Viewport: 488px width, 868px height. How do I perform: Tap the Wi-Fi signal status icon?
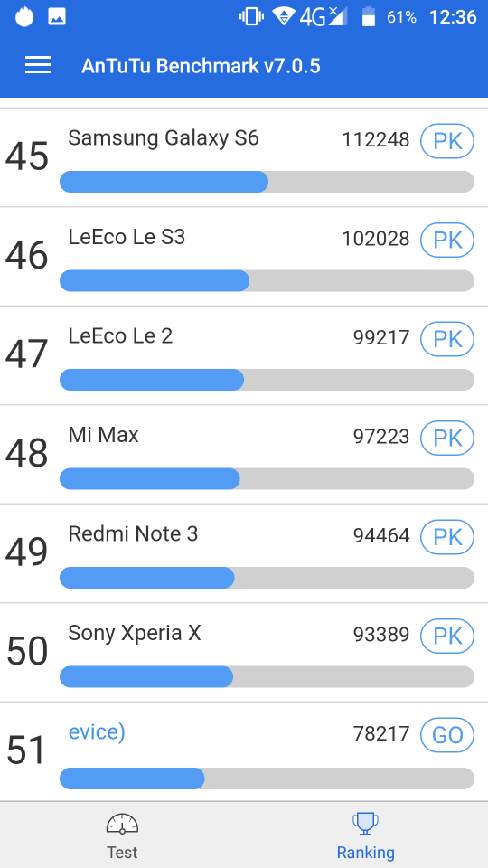point(284,16)
